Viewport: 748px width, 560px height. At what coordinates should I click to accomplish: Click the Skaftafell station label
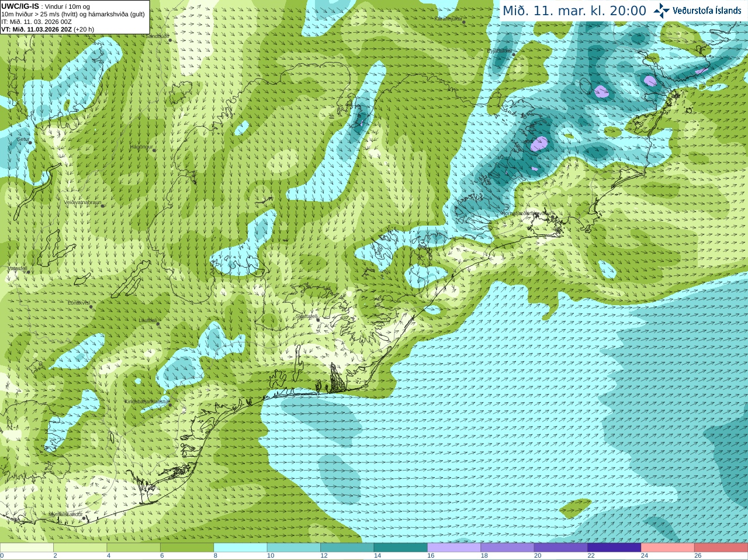(x=306, y=316)
